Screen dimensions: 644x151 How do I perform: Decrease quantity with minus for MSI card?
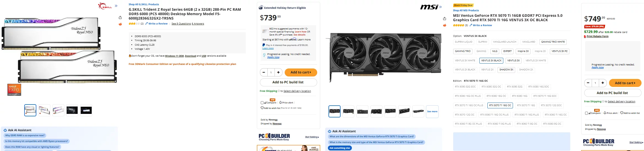pos(588,83)
